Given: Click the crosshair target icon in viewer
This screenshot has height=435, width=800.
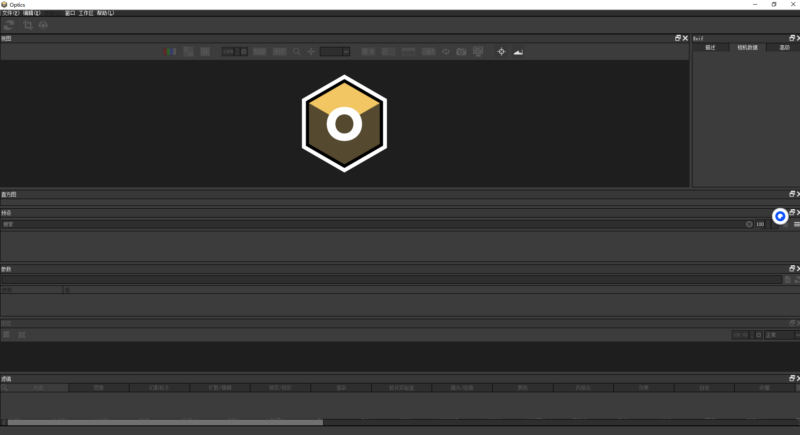Looking at the screenshot, I should (x=501, y=51).
